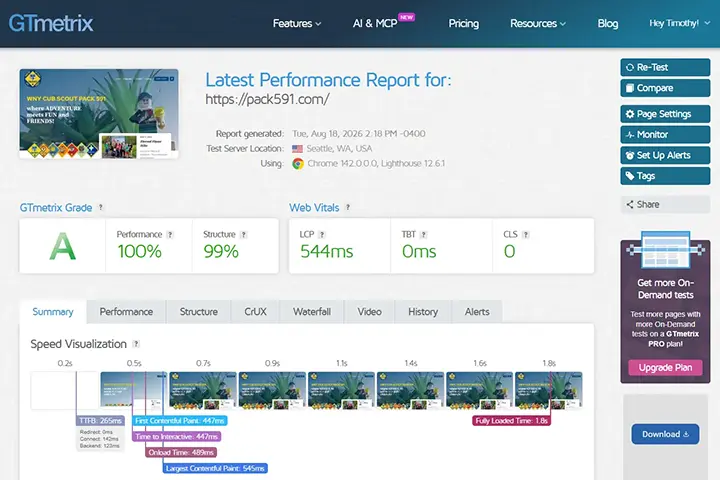Viewport: 720px width, 480px height.
Task: Click the A grade letter
Action: pyautogui.click(x=62, y=246)
